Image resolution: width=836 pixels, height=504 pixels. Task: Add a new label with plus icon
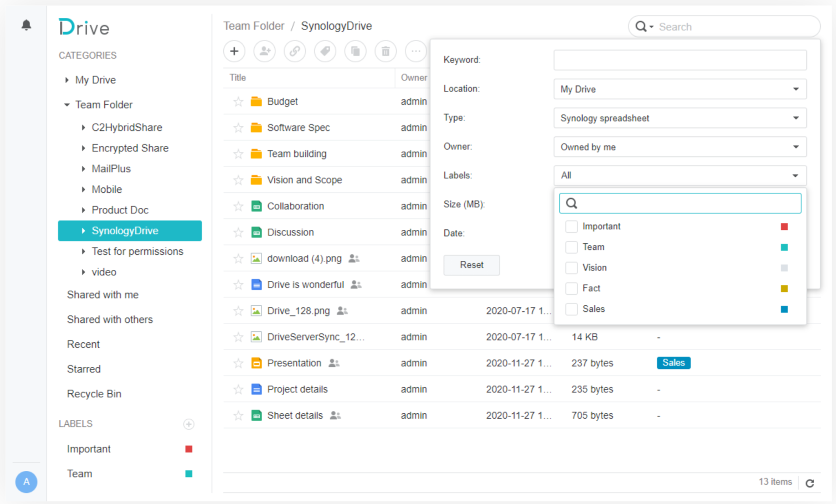[189, 424]
